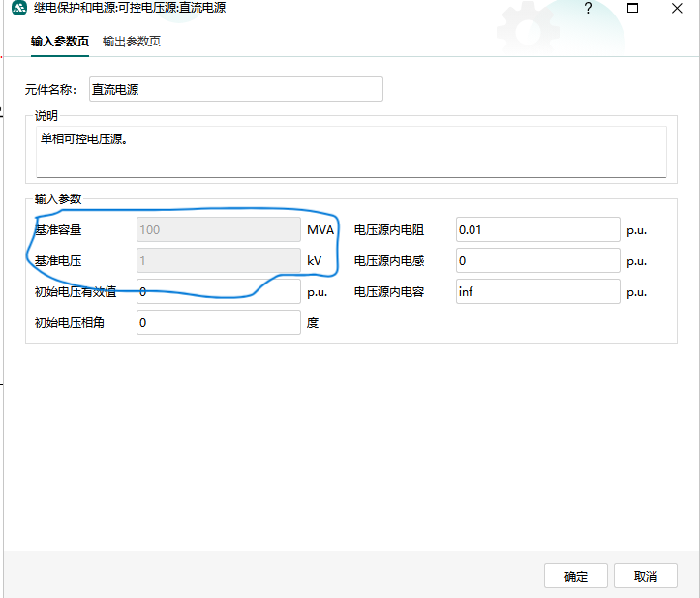Focus the 电压源内电容 field showing inf
The height and width of the screenshot is (598, 700).
(536, 291)
